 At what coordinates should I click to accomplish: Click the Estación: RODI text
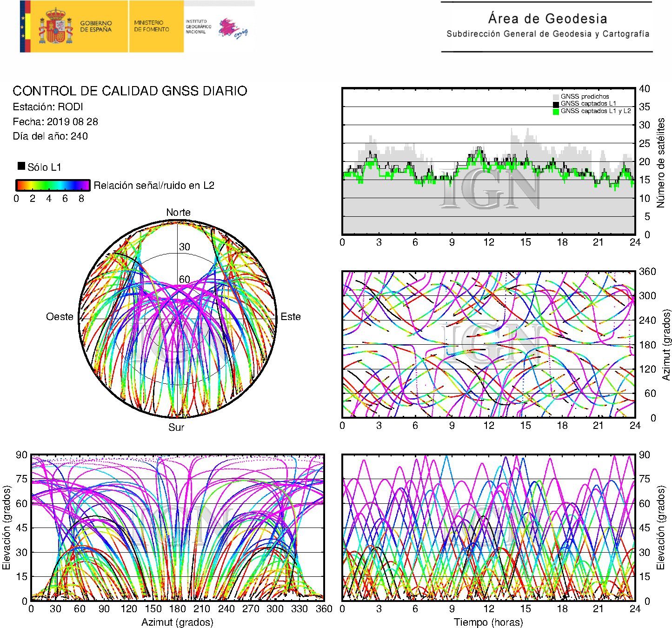tap(48, 107)
